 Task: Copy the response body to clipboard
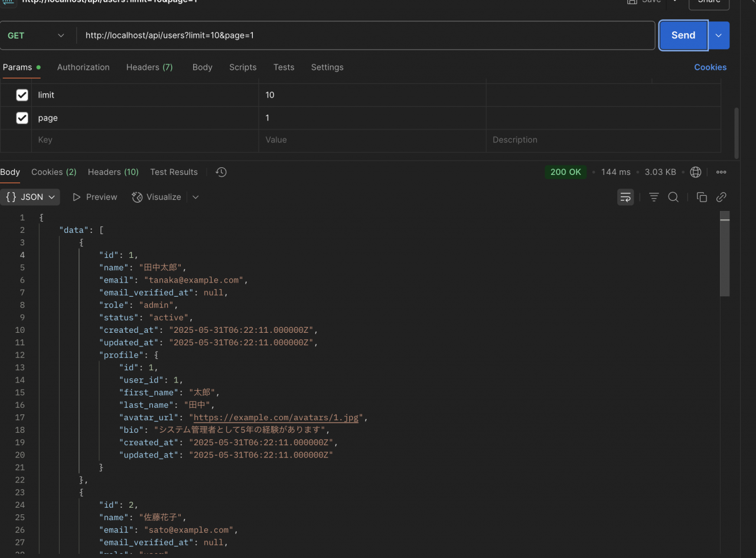[702, 197]
